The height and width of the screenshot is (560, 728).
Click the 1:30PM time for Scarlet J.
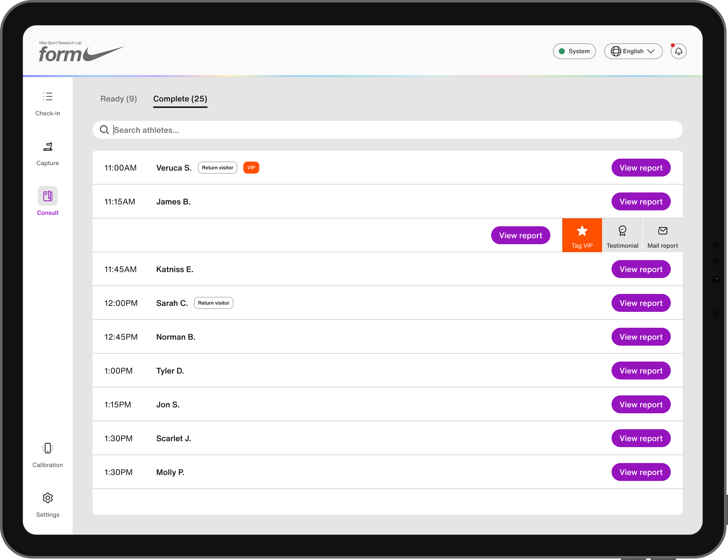pos(118,438)
